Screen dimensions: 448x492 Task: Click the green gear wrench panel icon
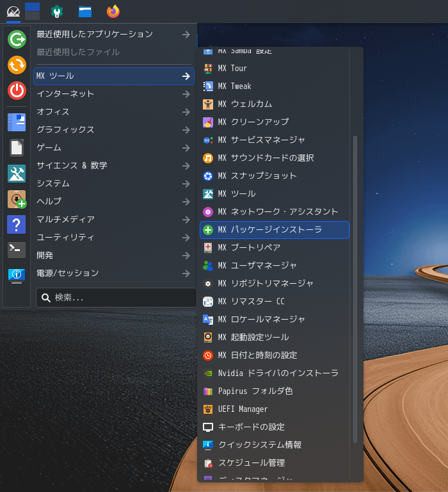coord(57,12)
